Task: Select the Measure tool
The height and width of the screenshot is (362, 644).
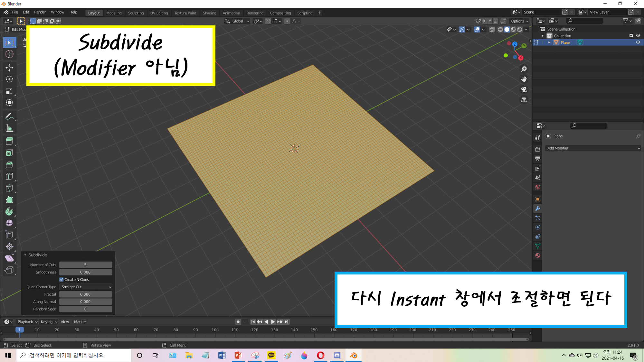Action: click(x=9, y=128)
